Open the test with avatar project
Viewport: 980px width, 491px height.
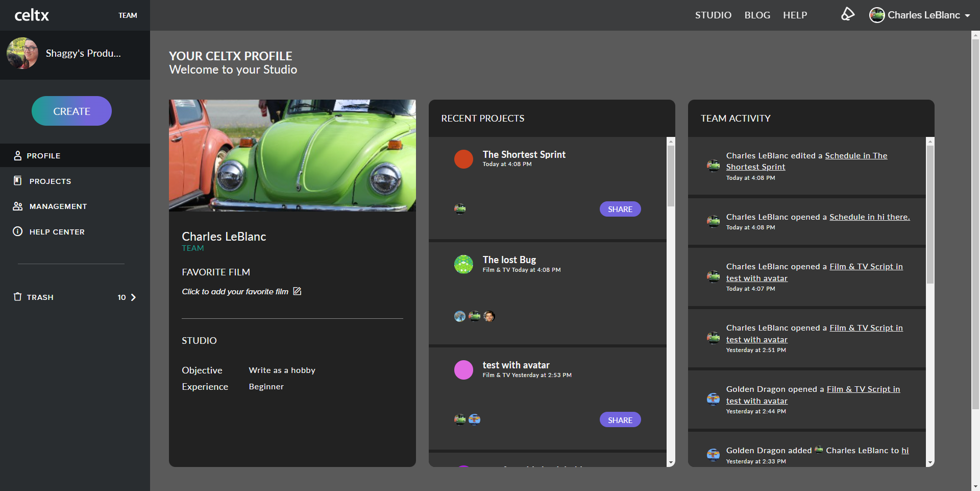[516, 365]
